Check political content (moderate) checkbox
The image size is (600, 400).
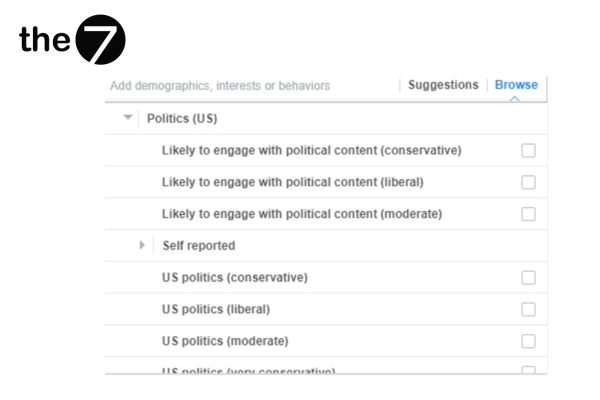point(528,214)
